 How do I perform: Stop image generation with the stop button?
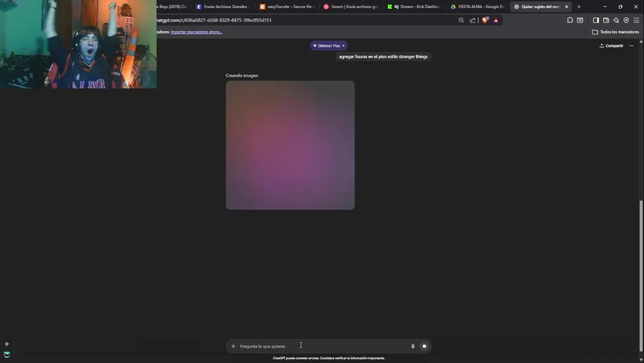(424, 346)
